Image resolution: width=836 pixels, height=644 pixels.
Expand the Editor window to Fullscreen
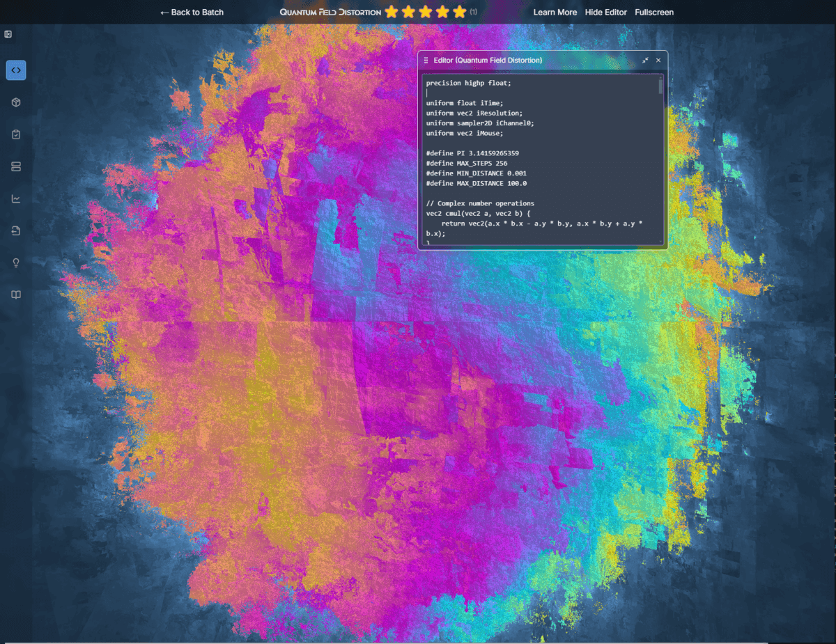(x=653, y=12)
